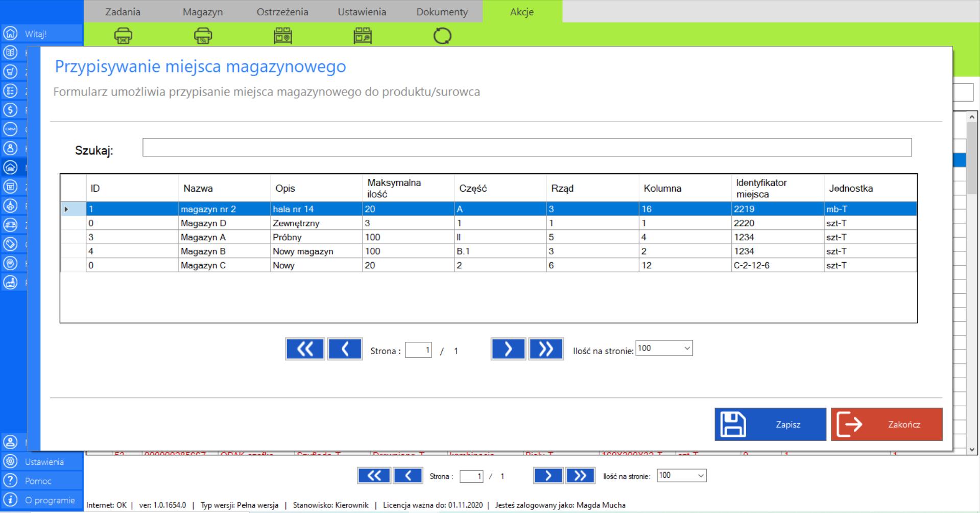Image resolution: width=980 pixels, height=513 pixels.
Task: Switch to the Magazyn tab
Action: 203,12
